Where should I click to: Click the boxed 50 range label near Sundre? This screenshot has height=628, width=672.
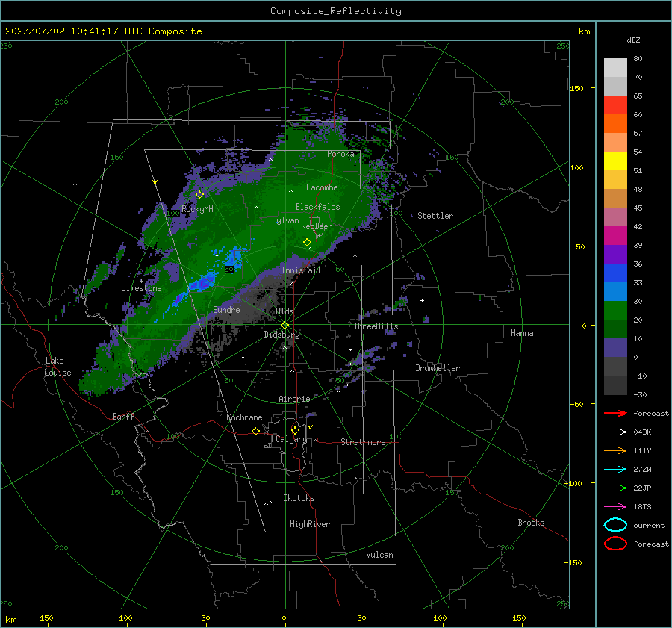click(x=229, y=270)
